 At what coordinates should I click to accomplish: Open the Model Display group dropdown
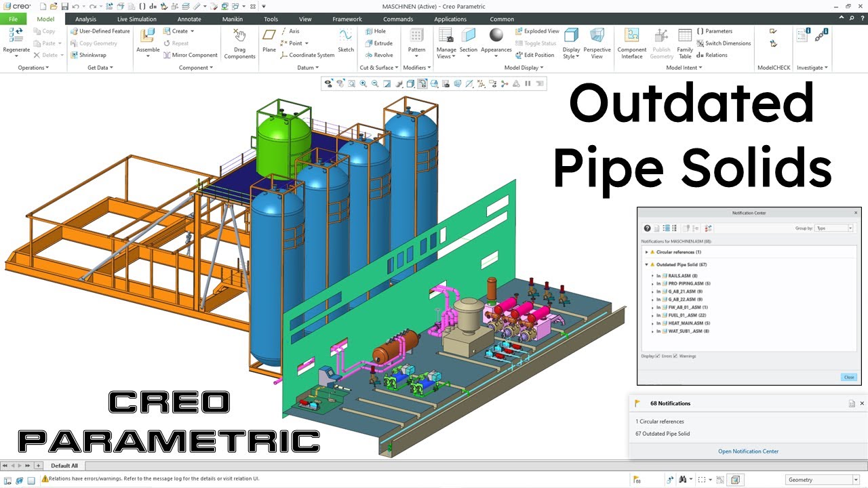pos(524,68)
